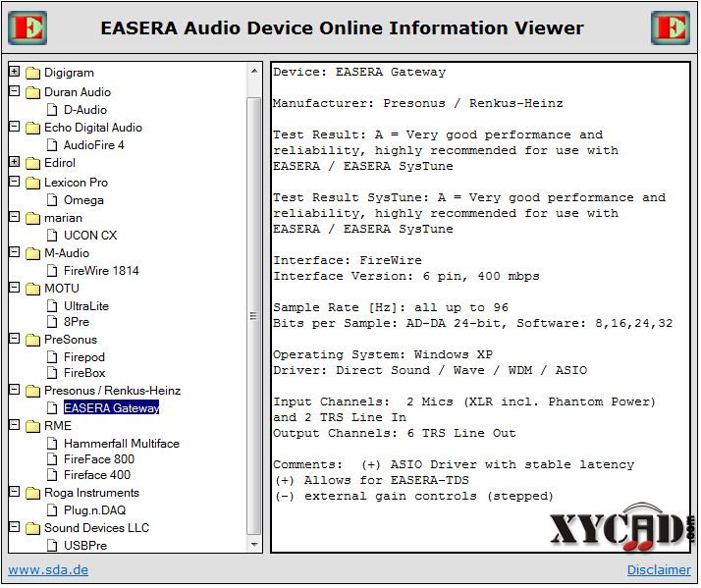Viewport: 701px width, 588px height.
Task: Select the 8Pre device entry
Action: (77, 322)
